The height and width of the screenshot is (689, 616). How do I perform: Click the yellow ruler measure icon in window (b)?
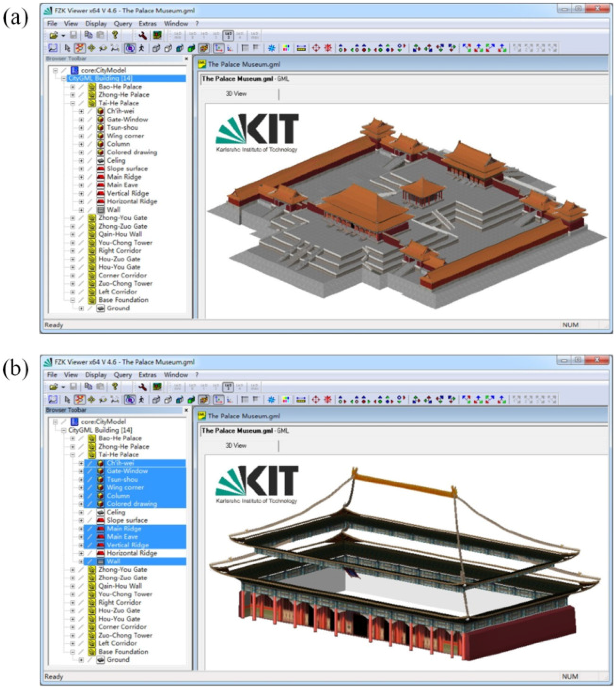(x=301, y=400)
